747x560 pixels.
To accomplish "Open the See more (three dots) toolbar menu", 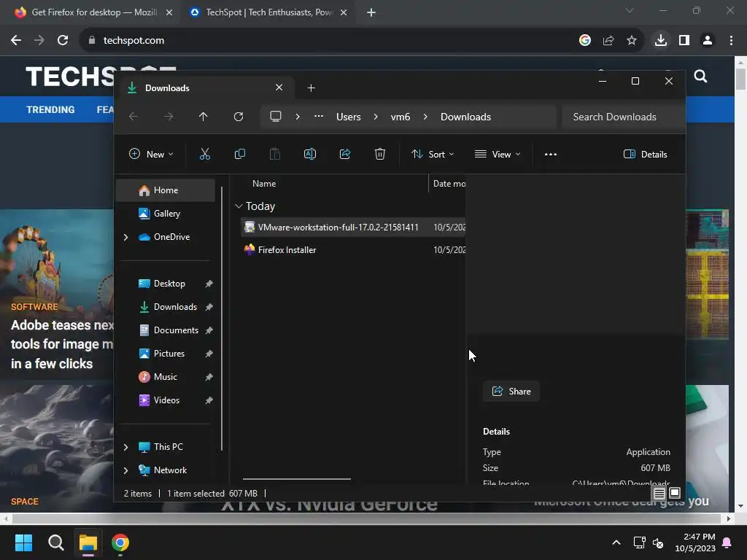I will [551, 155].
